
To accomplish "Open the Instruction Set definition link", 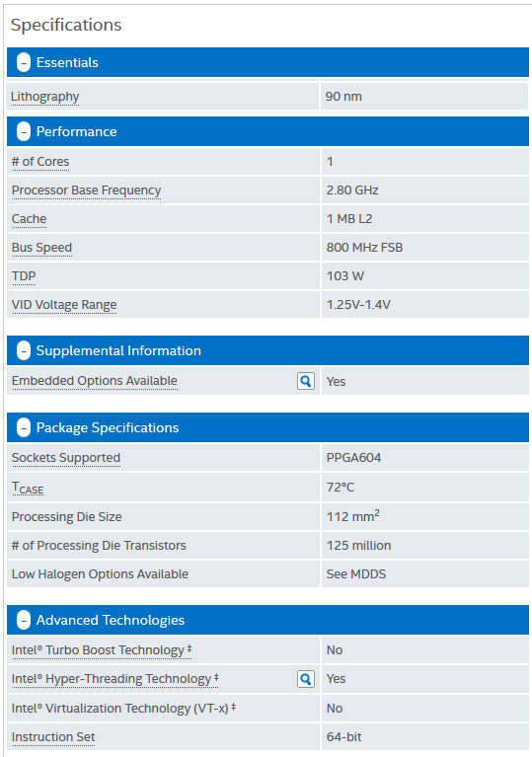I will click(x=53, y=737).
